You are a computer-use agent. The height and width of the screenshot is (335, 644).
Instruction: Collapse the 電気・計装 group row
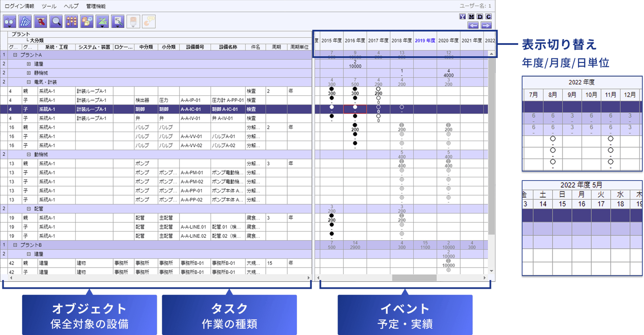click(x=29, y=82)
